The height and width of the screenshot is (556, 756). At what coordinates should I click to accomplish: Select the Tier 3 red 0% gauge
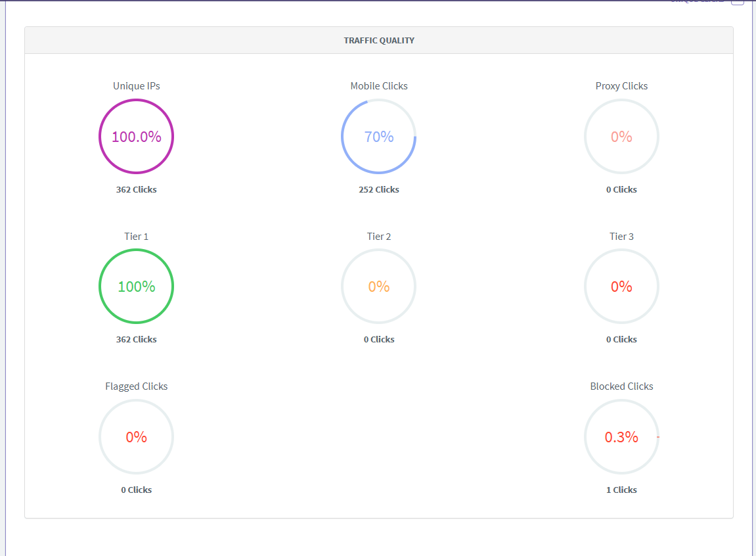pyautogui.click(x=621, y=287)
